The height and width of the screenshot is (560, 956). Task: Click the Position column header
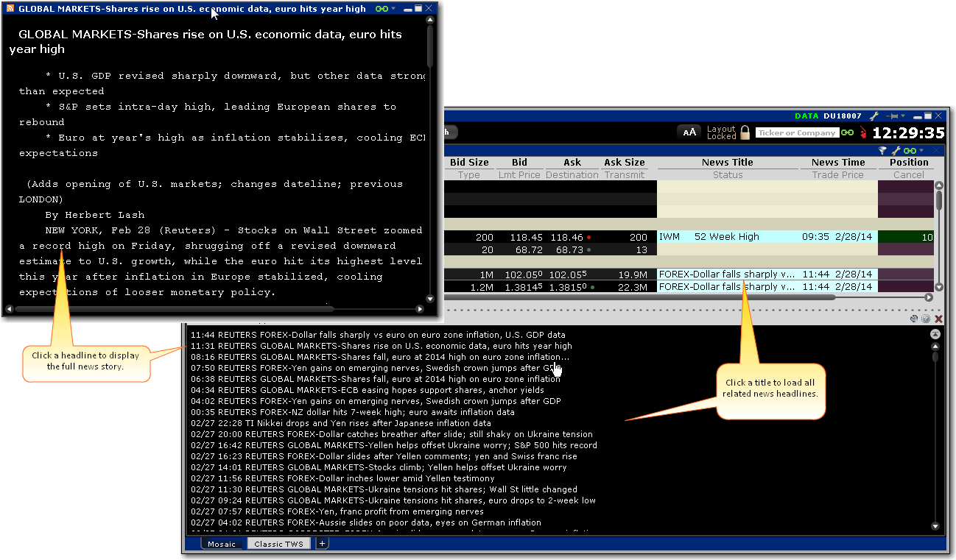[x=909, y=163]
